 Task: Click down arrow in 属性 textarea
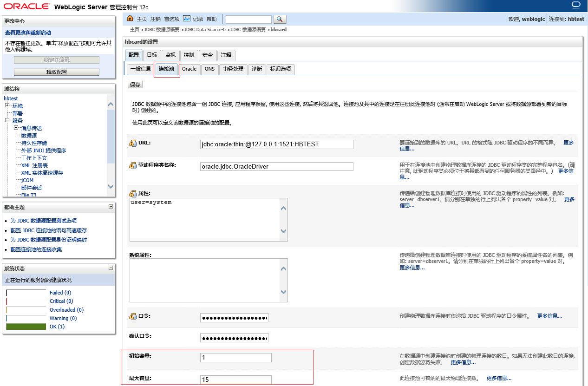[283, 231]
